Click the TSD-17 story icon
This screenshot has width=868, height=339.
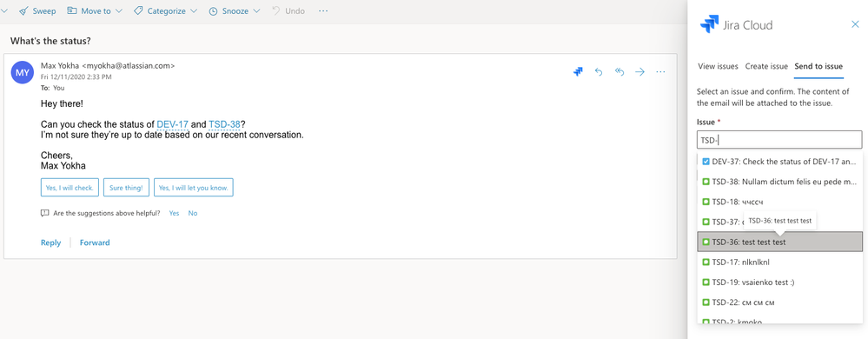(706, 262)
